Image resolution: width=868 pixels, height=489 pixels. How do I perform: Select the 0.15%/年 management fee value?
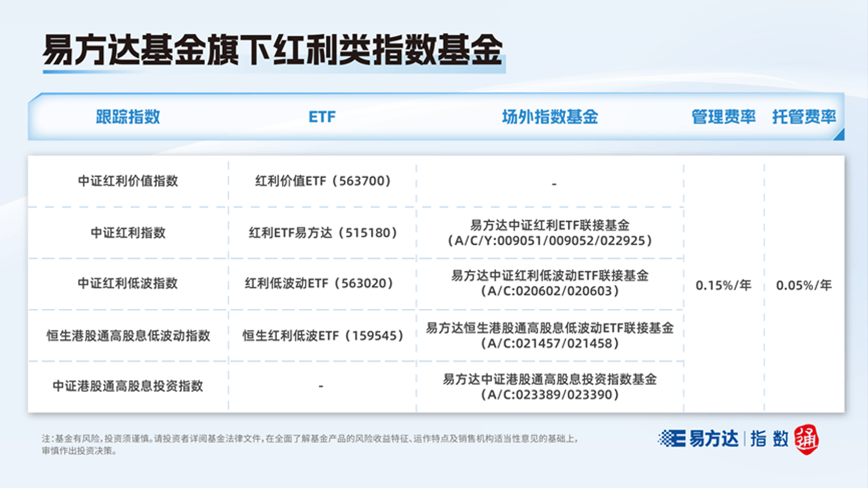(723, 284)
